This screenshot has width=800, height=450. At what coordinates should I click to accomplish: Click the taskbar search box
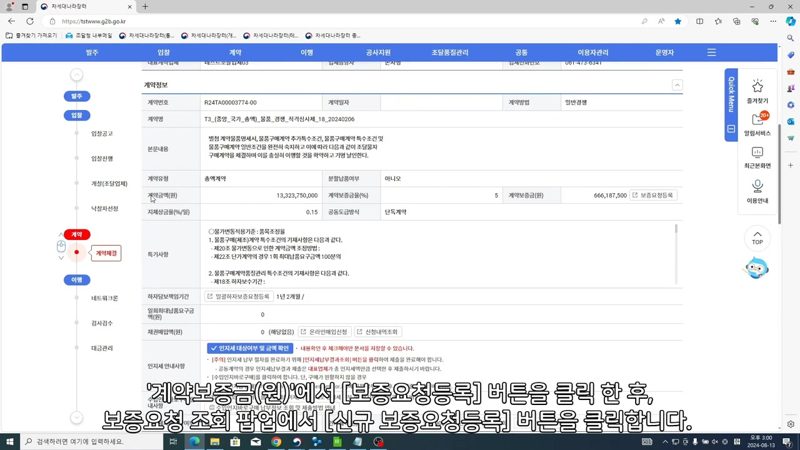coord(92,441)
